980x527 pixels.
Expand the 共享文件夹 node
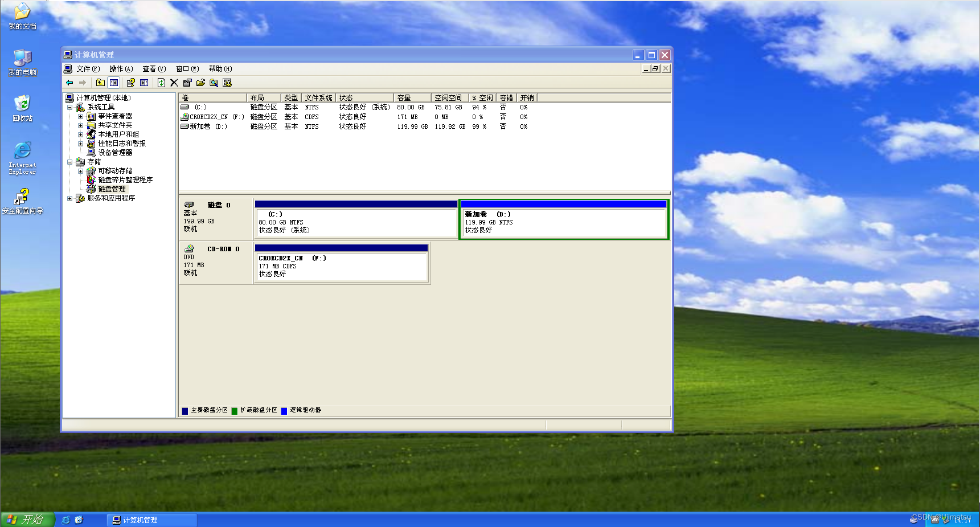[80, 125]
